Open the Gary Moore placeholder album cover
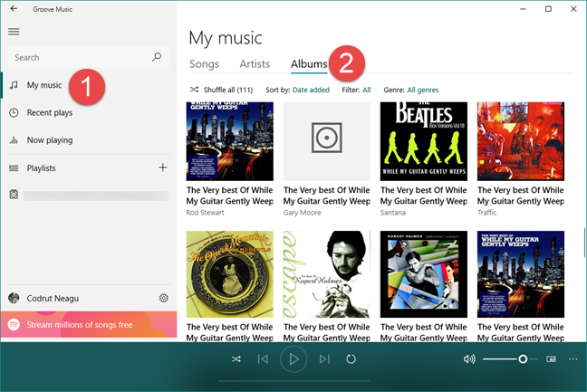The image size is (587, 392). (327, 141)
